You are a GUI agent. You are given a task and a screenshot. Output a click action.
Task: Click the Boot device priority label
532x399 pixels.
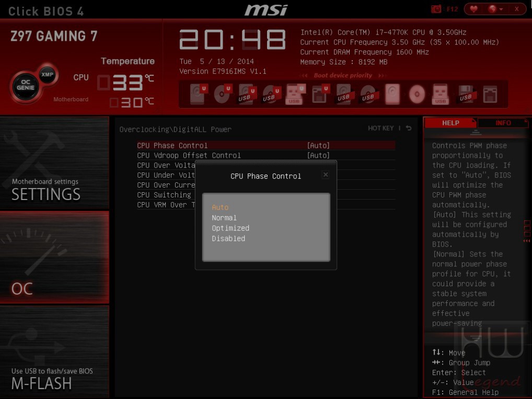pos(343,75)
